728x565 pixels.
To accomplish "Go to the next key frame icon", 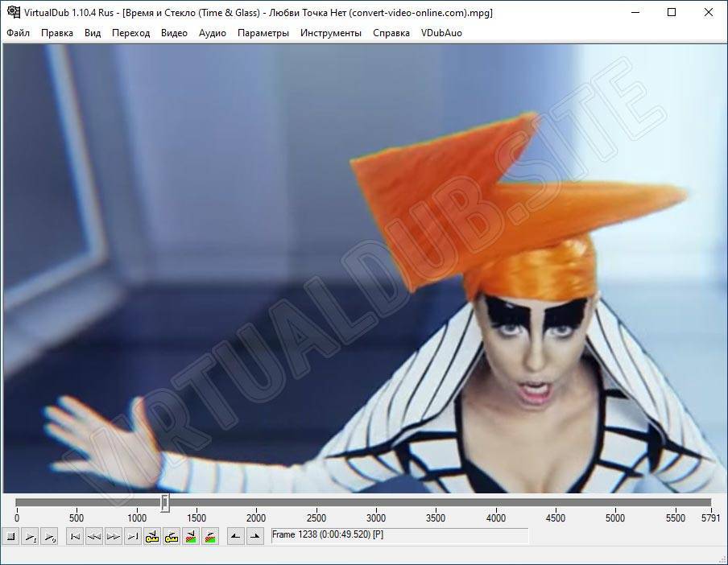I will (172, 536).
